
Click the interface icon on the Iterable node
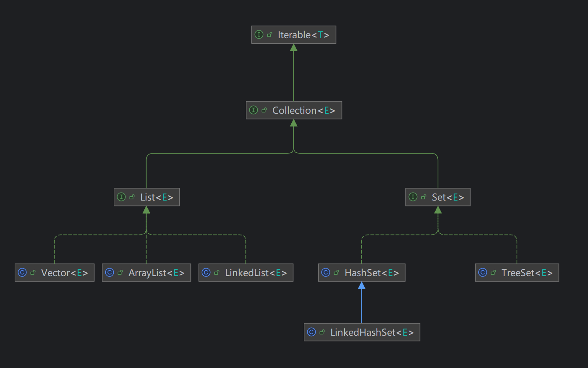(259, 35)
